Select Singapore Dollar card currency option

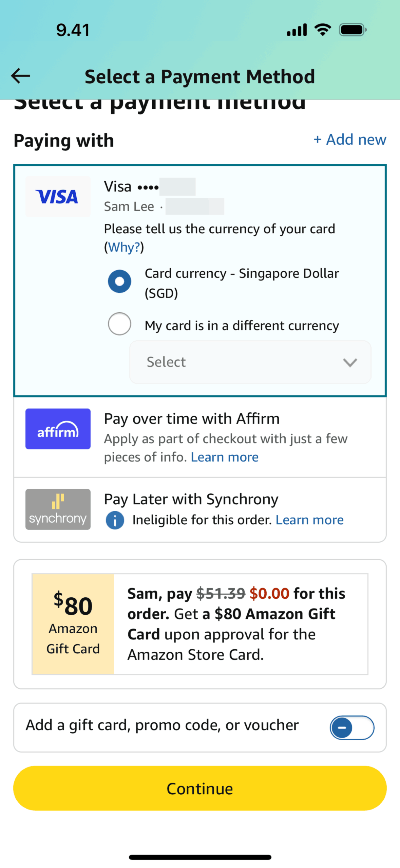tap(119, 282)
